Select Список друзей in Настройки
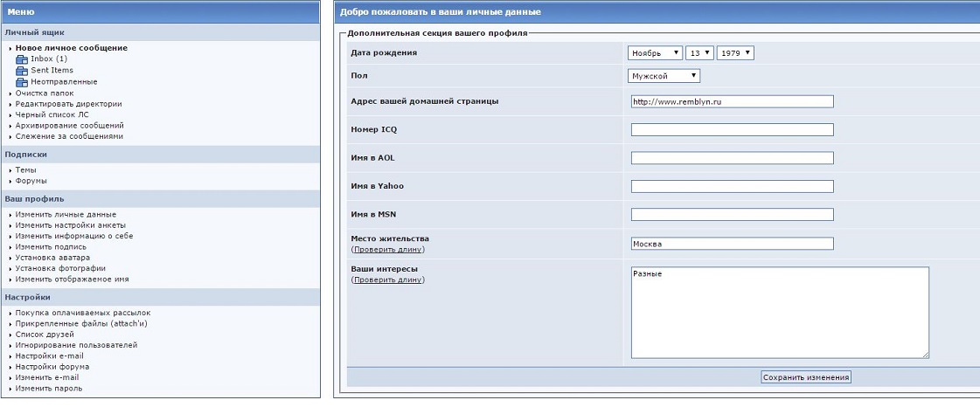 click(45, 335)
